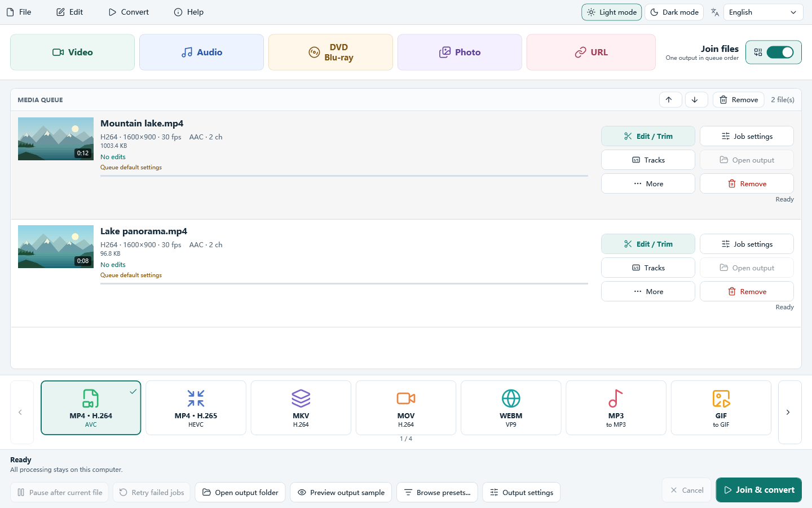
Task: Expand More options for Mountain lake.mp4
Action: pyautogui.click(x=648, y=183)
